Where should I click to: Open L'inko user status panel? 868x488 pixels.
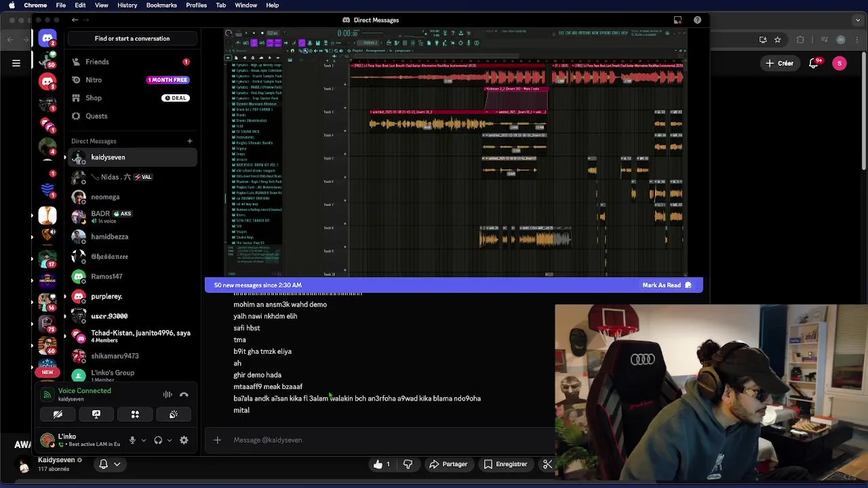[81, 440]
